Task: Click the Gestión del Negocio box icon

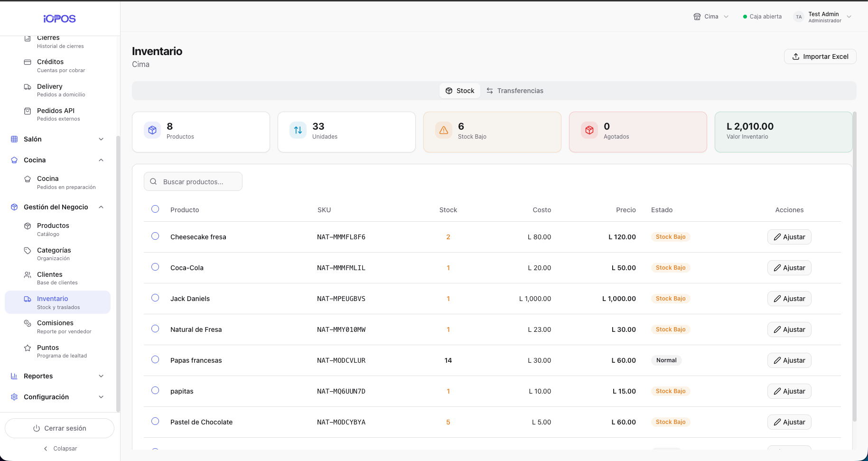Action: click(x=14, y=207)
